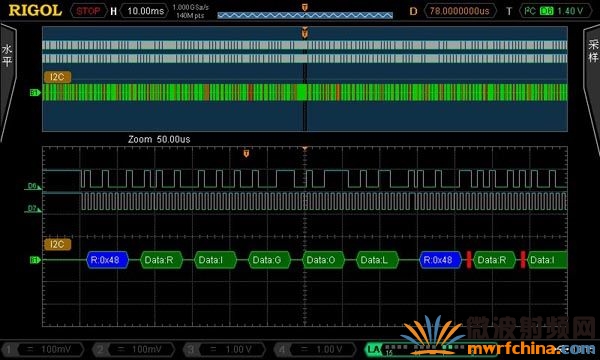The height and width of the screenshot is (360, 600).
Task: Click the lower I2C decode label
Action: click(57, 244)
